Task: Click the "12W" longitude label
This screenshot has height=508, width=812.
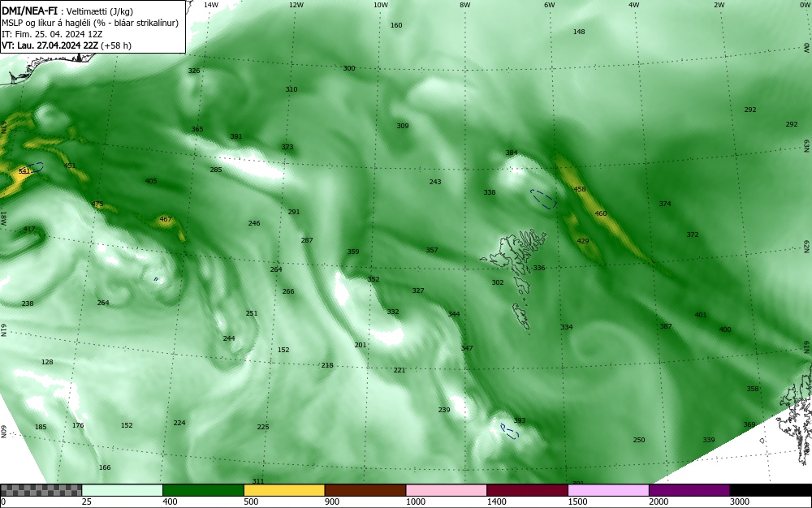Action: coord(296,5)
